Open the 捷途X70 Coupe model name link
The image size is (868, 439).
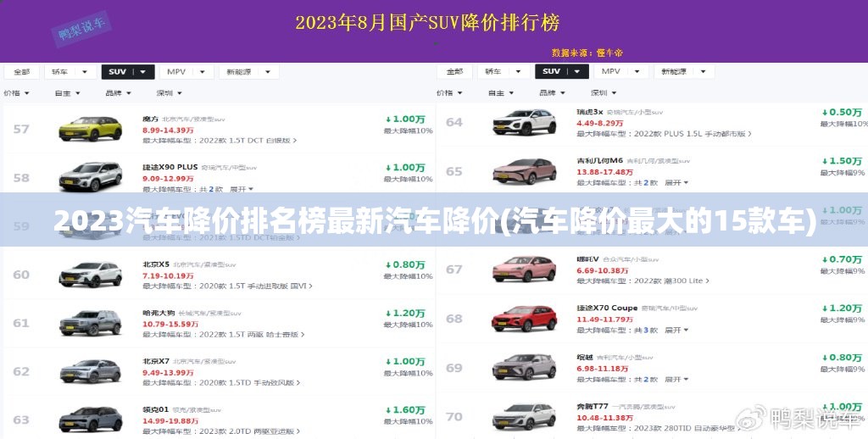pos(607,308)
